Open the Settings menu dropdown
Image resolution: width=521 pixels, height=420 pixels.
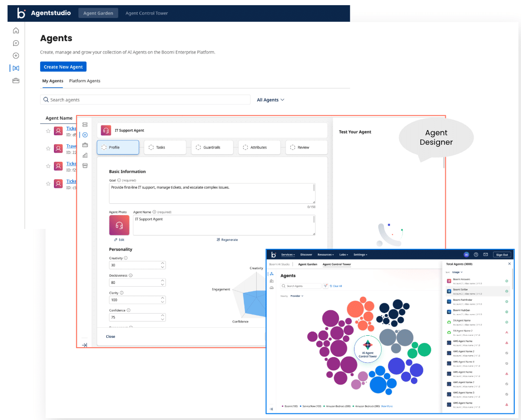tap(360, 254)
